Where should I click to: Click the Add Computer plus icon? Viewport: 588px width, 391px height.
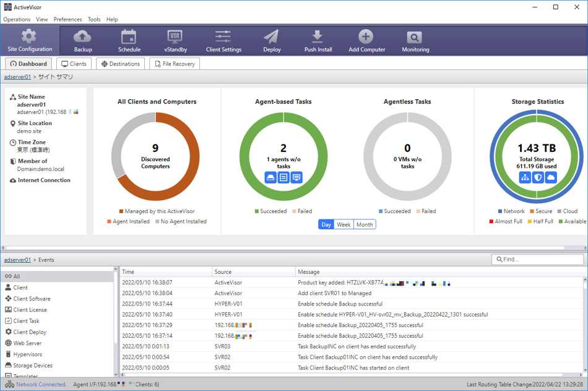click(366, 37)
